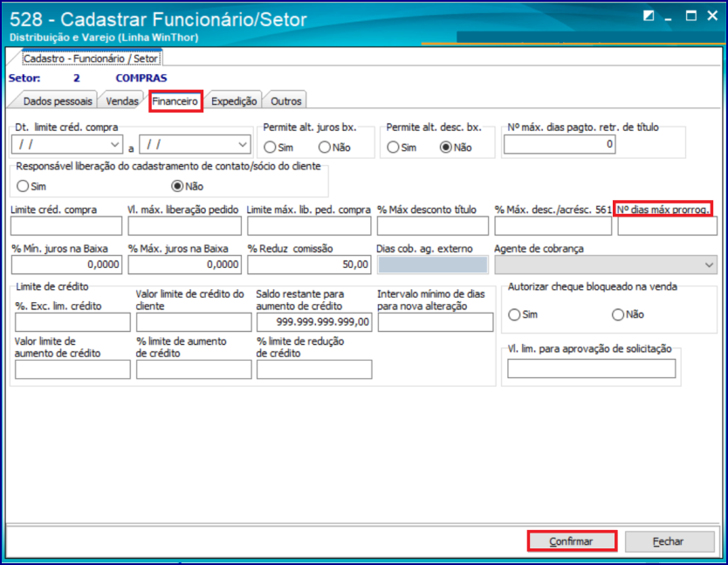Focus the Valor limite de aumento de crédito field
This screenshot has width=728, height=565.
click(72, 370)
